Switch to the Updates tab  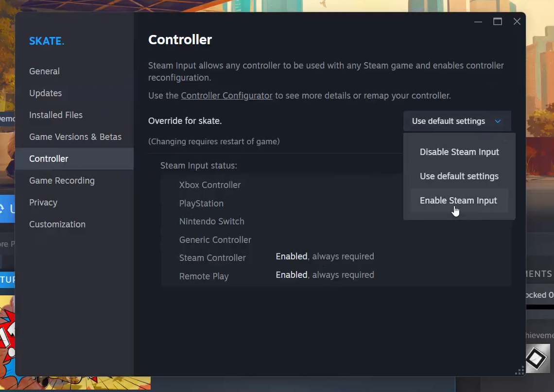point(45,93)
